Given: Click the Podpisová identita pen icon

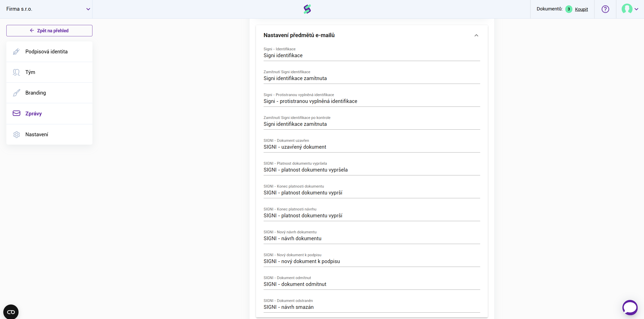Looking at the screenshot, I should (x=17, y=52).
